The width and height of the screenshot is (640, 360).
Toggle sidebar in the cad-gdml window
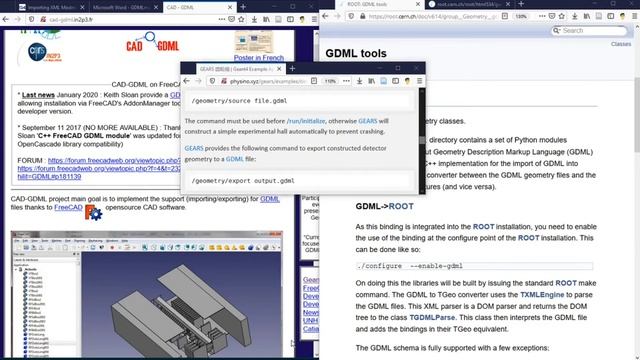coord(290,19)
